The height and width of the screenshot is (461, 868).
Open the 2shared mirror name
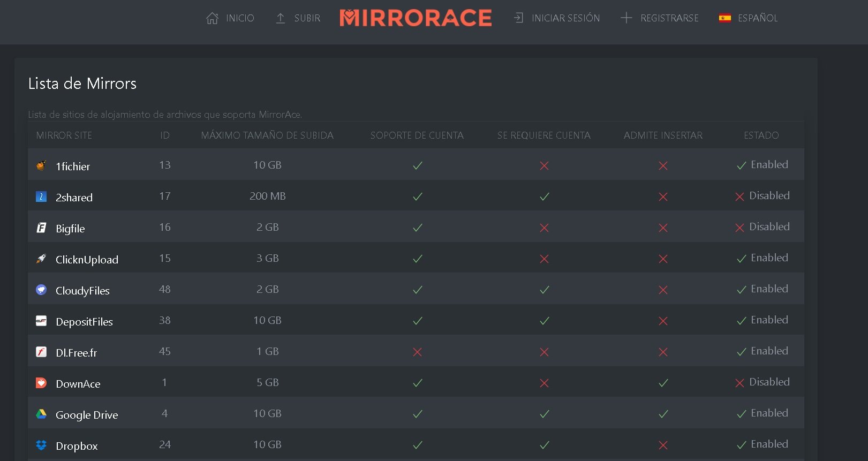(x=74, y=198)
